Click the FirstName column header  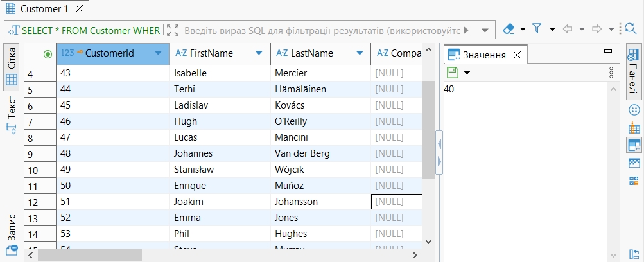coord(220,54)
